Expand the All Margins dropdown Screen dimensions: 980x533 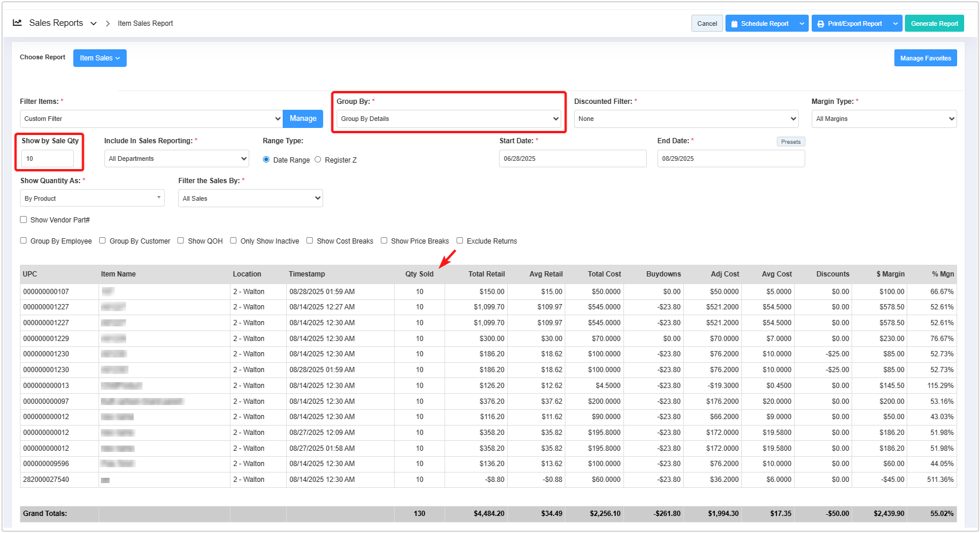884,119
